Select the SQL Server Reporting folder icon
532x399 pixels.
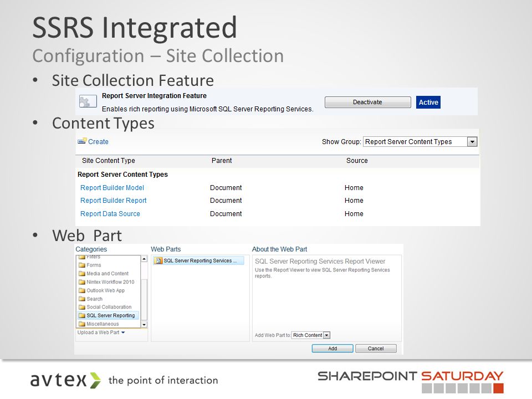[x=82, y=315]
